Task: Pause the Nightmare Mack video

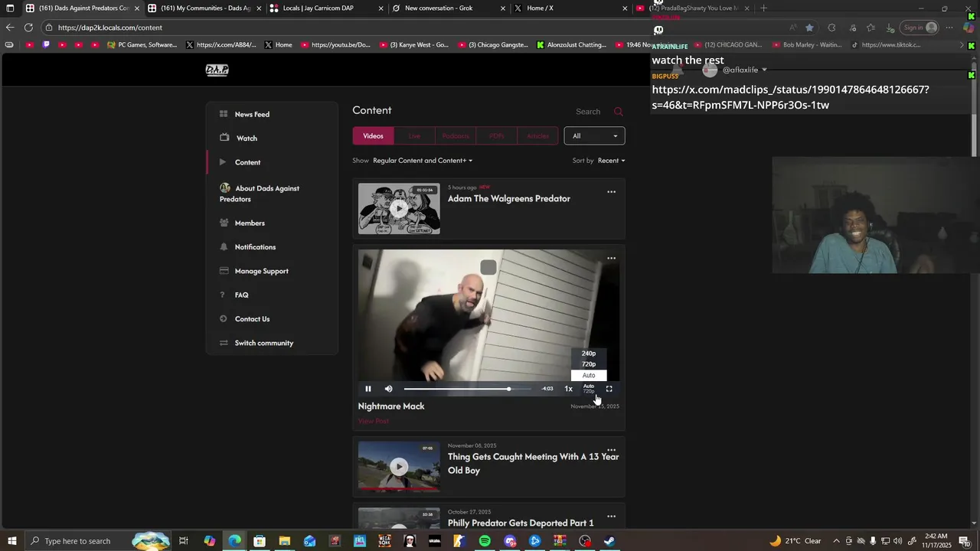Action: coord(368,389)
